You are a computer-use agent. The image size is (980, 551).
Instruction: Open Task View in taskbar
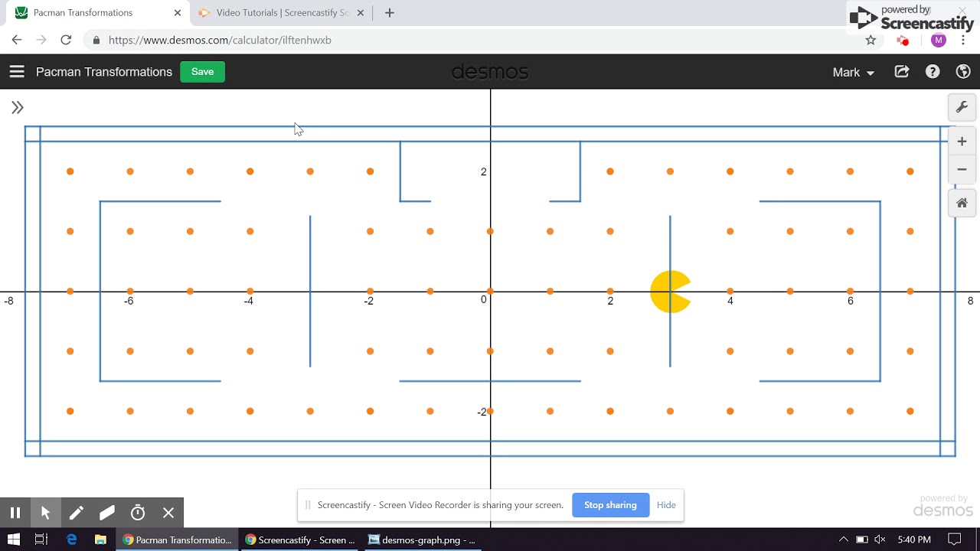tap(41, 540)
